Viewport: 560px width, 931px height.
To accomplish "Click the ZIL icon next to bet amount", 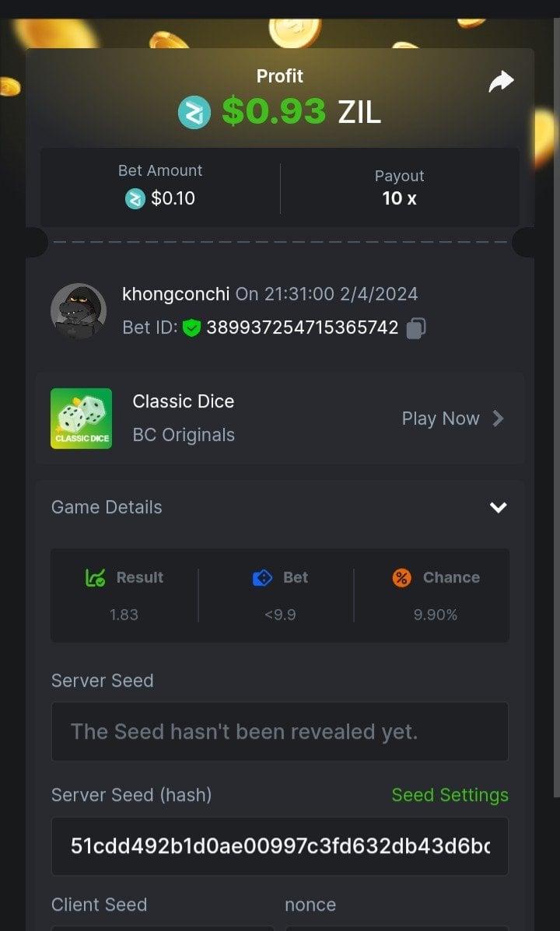I will [135, 199].
